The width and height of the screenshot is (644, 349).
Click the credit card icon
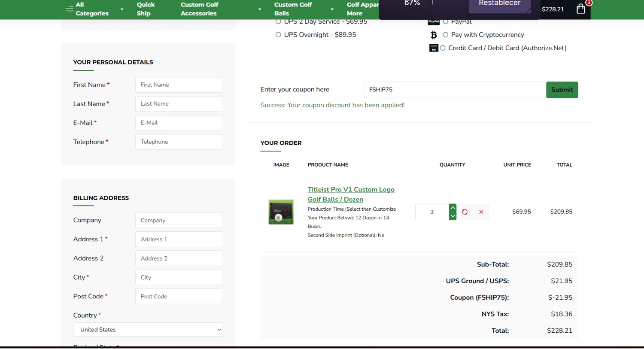(434, 48)
